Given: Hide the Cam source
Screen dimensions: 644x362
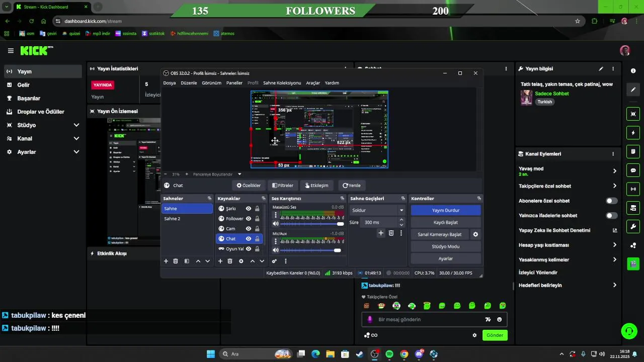Looking at the screenshot, I should point(249,229).
